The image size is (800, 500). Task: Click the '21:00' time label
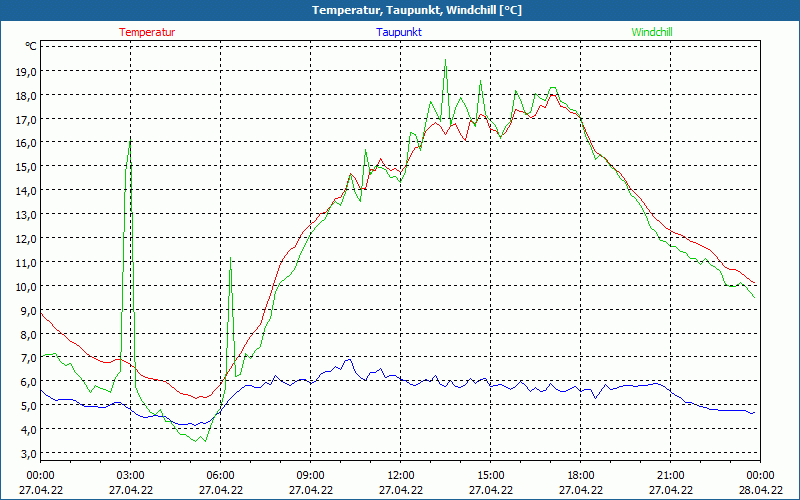tap(670, 476)
